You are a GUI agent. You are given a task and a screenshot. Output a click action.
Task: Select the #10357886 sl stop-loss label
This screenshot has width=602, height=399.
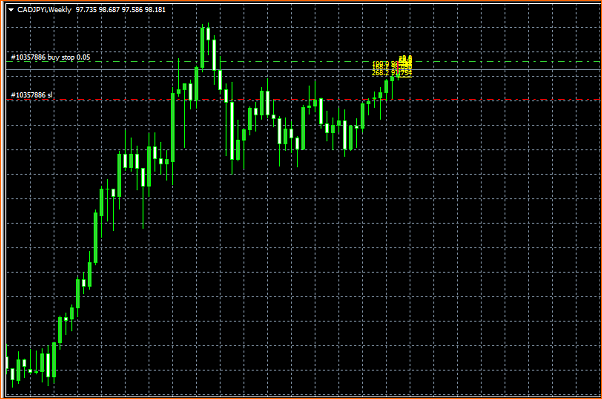coord(32,95)
